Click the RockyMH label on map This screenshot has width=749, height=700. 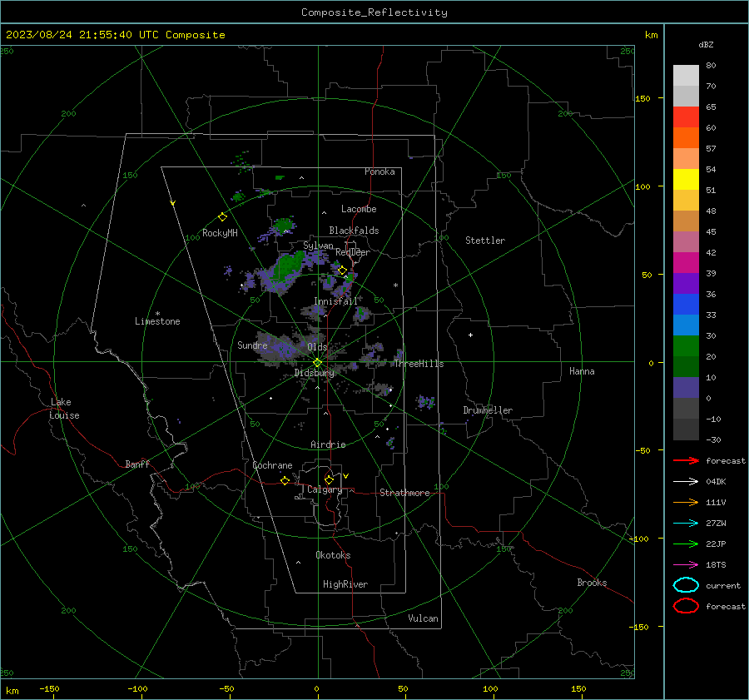(220, 233)
